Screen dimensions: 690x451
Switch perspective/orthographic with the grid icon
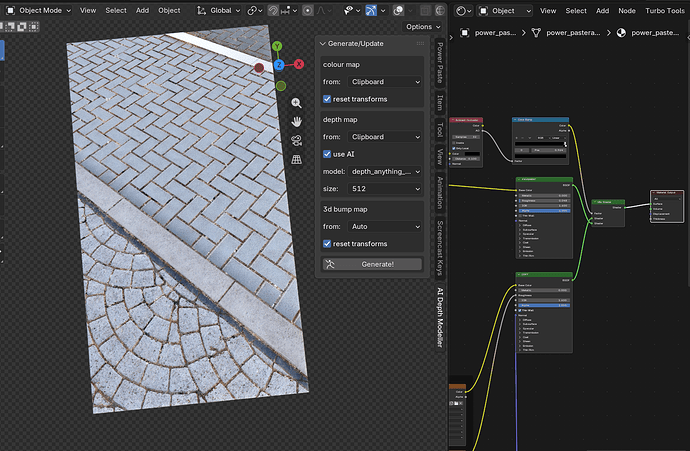pyautogui.click(x=296, y=159)
